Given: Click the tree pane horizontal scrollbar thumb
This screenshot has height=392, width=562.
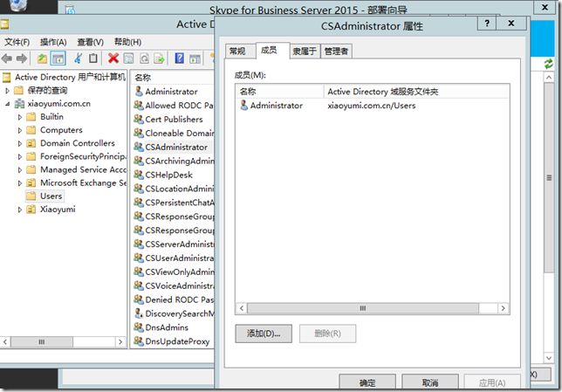Looking at the screenshot, I should 42,341.
